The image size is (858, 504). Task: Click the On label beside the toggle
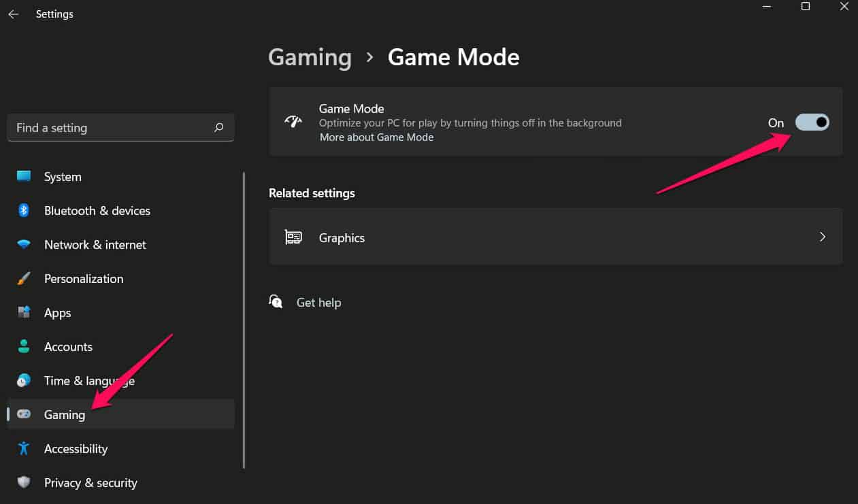(x=776, y=123)
